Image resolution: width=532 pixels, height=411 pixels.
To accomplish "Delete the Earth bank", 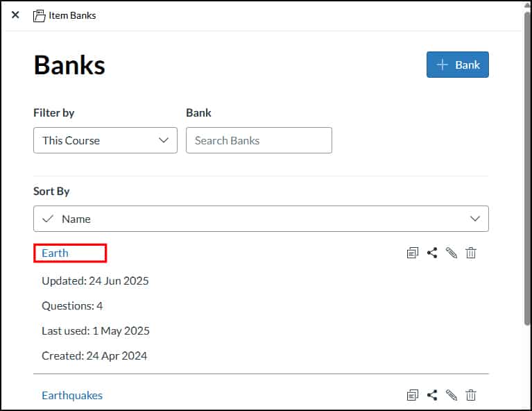I will [471, 253].
